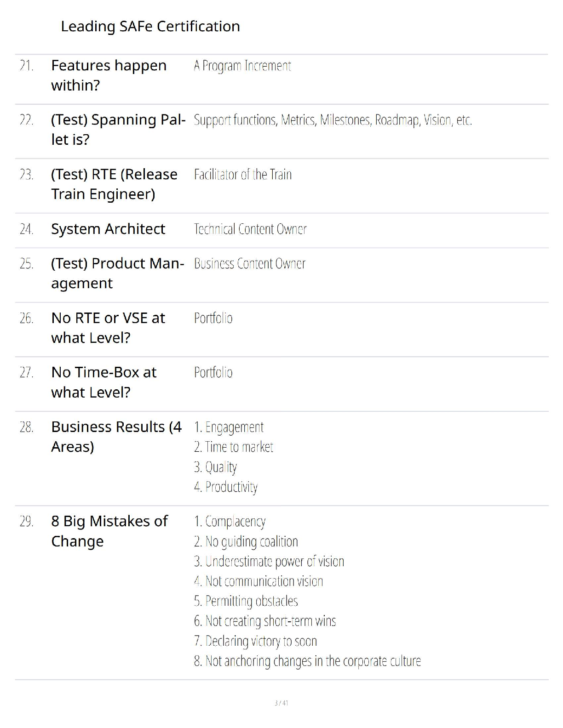This screenshot has width=563, height=728.
Task: Click the "Technical Content Owner" definition
Action: [250, 229]
